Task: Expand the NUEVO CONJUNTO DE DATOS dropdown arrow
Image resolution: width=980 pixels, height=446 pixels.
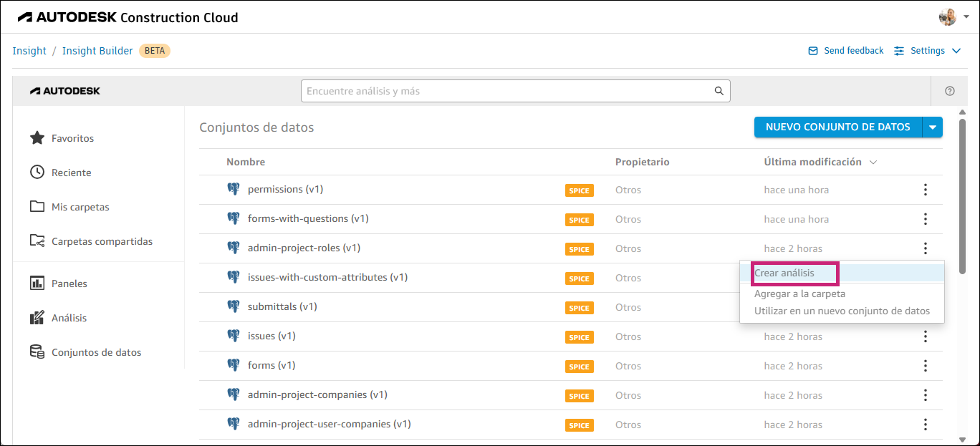Action: click(x=933, y=127)
